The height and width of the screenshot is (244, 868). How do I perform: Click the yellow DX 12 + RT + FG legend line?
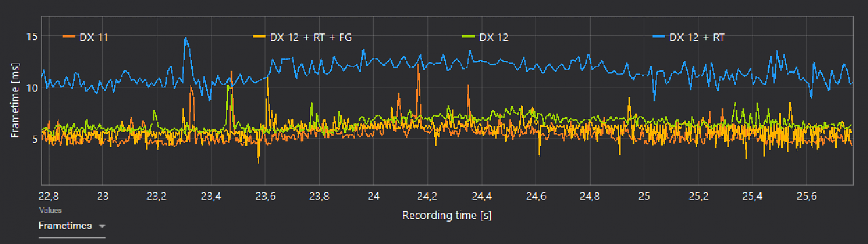(258, 37)
